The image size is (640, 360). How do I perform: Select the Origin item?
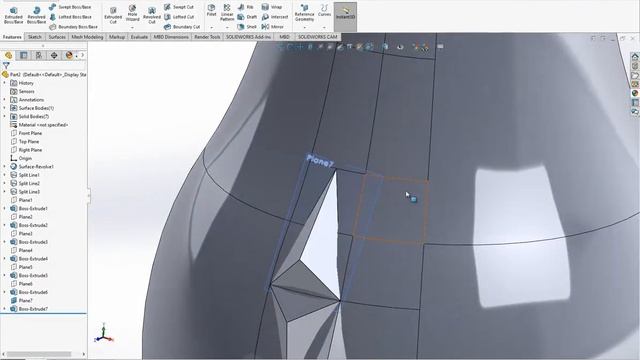[x=25, y=158]
